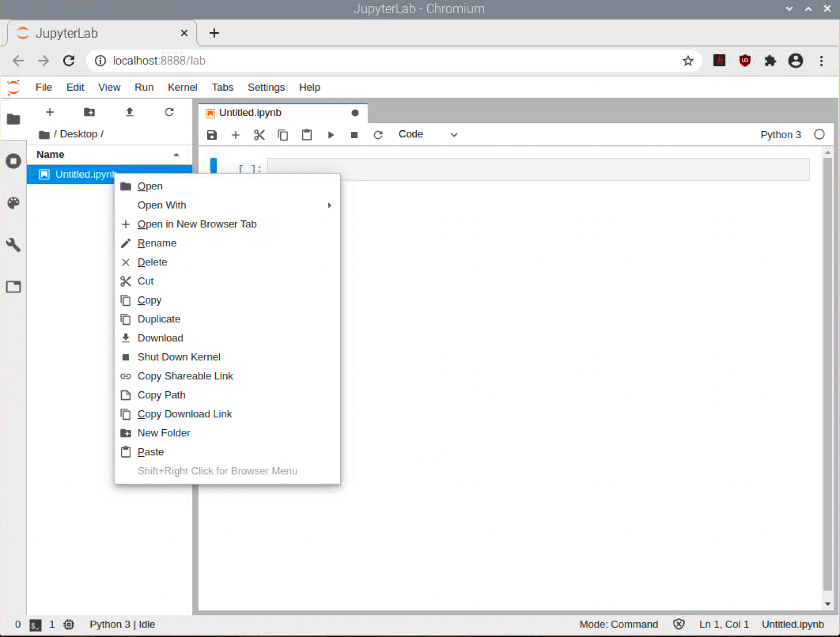Screen dimensions: 840x637
Task: Insert a cell below with plus
Action: (x=236, y=135)
